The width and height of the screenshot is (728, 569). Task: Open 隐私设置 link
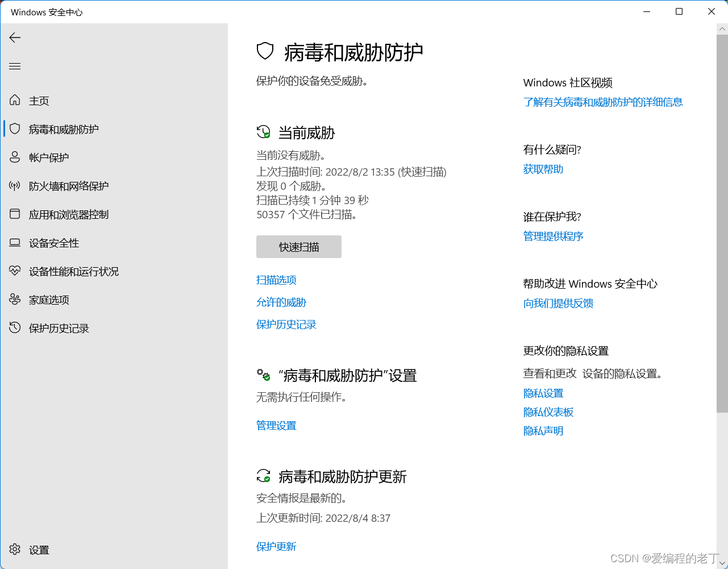pos(543,393)
